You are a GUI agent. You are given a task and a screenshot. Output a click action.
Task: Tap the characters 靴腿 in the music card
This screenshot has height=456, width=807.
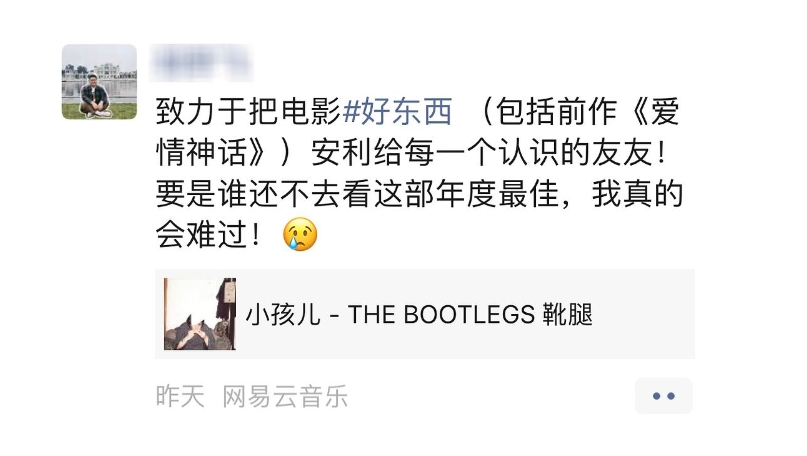pyautogui.click(x=568, y=314)
